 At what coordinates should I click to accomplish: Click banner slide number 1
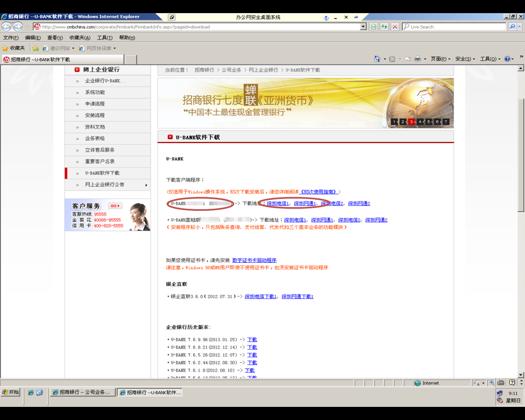pyautogui.click(x=394, y=122)
